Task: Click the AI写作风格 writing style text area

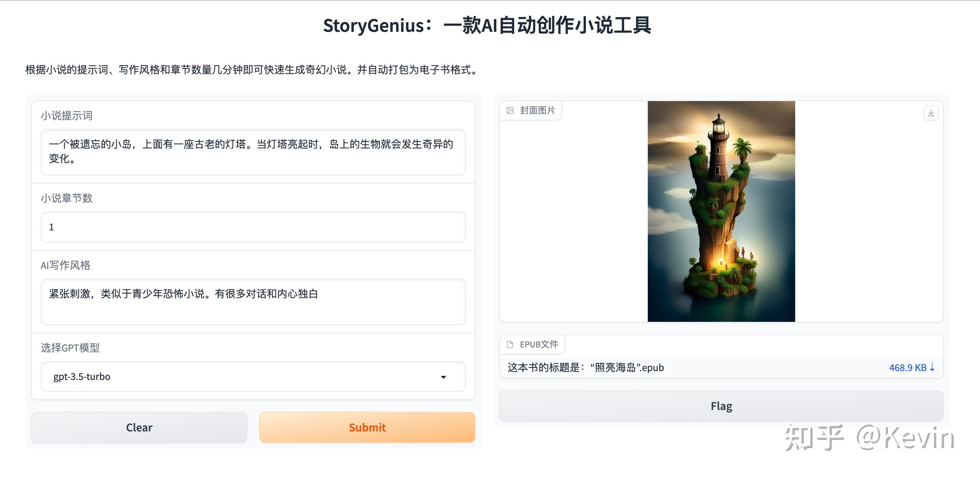Action: (x=253, y=302)
